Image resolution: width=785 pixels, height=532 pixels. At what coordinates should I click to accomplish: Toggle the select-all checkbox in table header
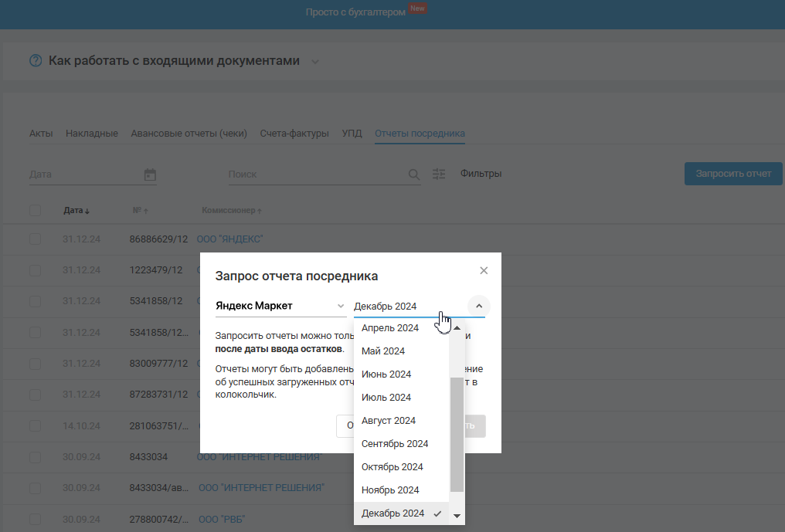click(35, 210)
